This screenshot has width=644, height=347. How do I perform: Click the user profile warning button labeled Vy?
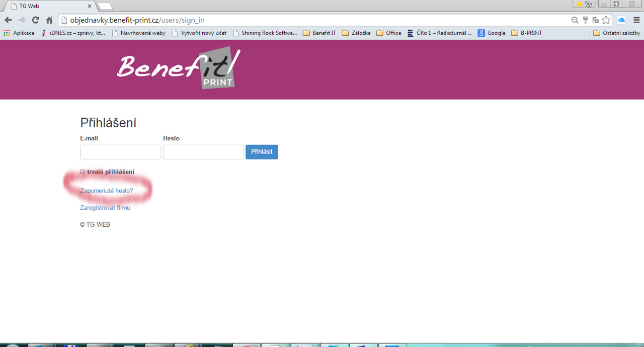[584, 4]
